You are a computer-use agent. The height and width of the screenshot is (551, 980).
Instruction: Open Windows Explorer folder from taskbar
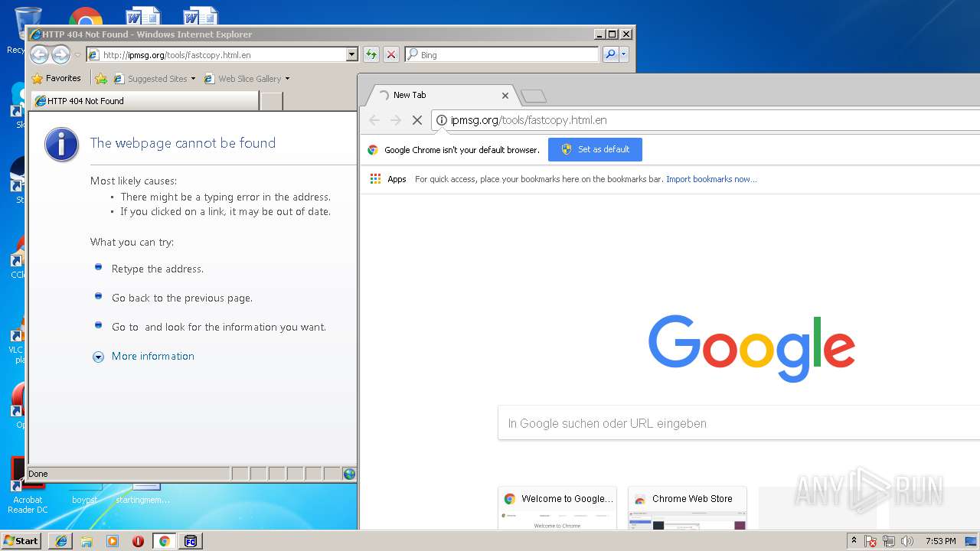click(87, 541)
